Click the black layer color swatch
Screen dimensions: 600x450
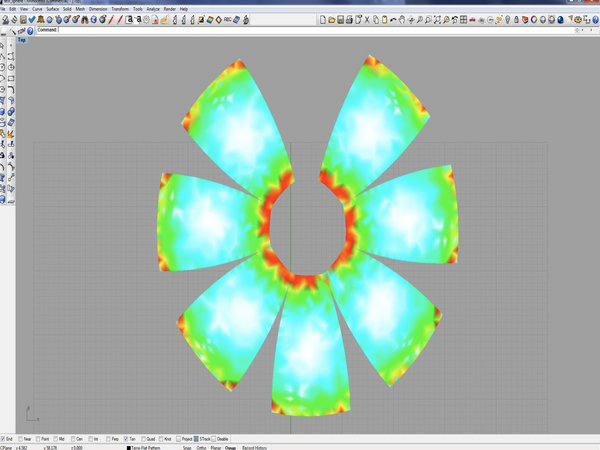click(129, 447)
